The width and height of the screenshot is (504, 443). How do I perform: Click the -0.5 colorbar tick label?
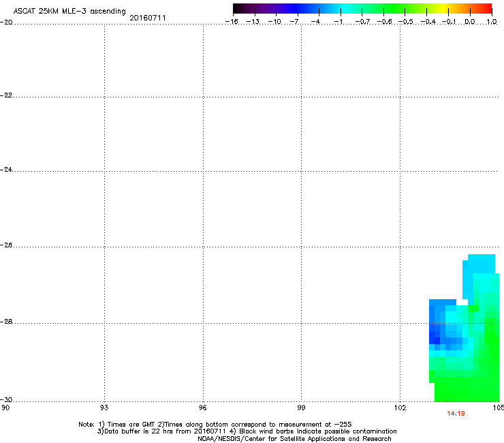coord(406,22)
